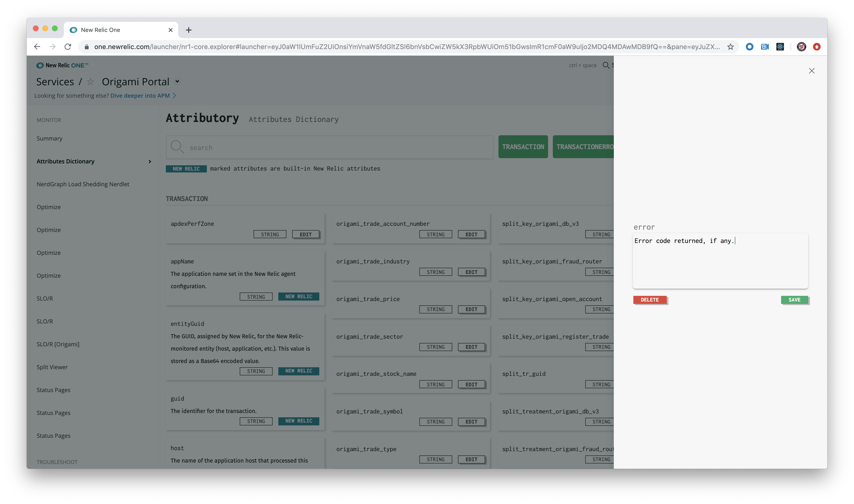Click the New Relic ONE logo
The height and width of the screenshot is (504, 854).
coord(62,65)
